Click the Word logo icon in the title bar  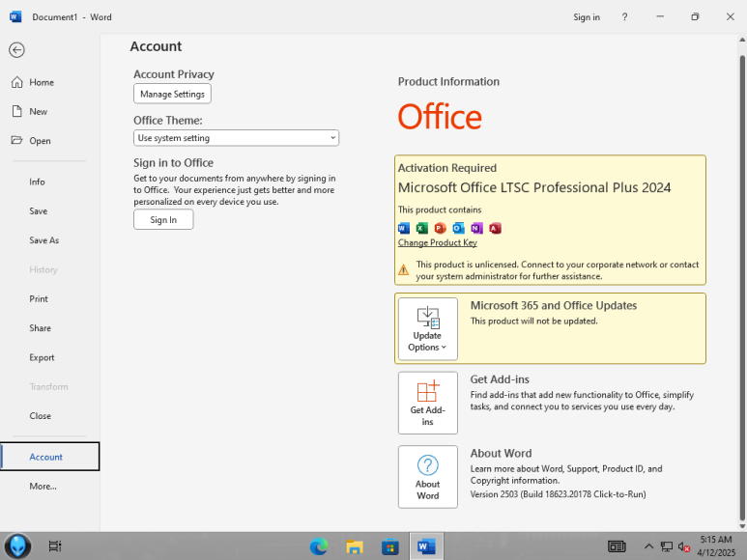pos(15,17)
